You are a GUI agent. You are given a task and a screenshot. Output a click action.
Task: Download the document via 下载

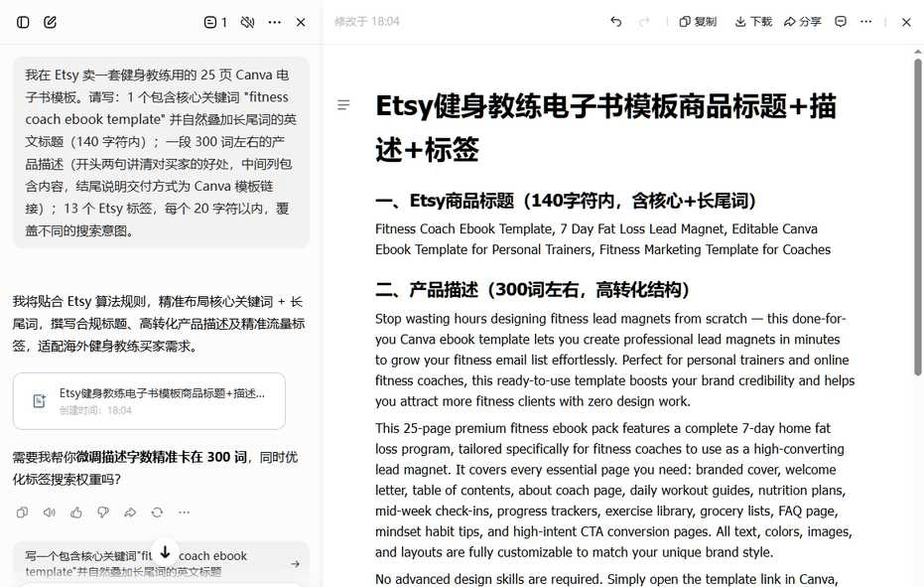(x=753, y=22)
